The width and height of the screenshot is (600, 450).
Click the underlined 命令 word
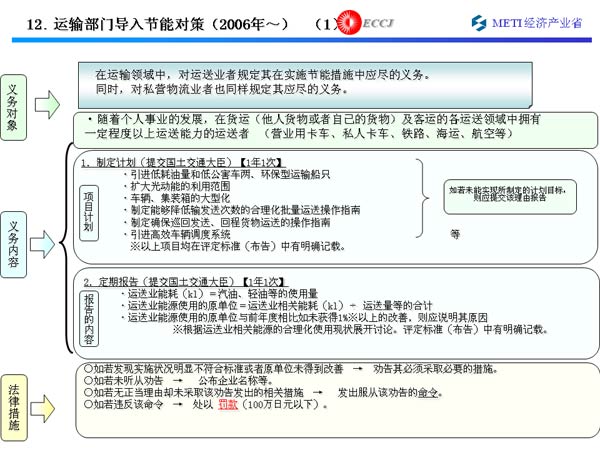point(428,393)
